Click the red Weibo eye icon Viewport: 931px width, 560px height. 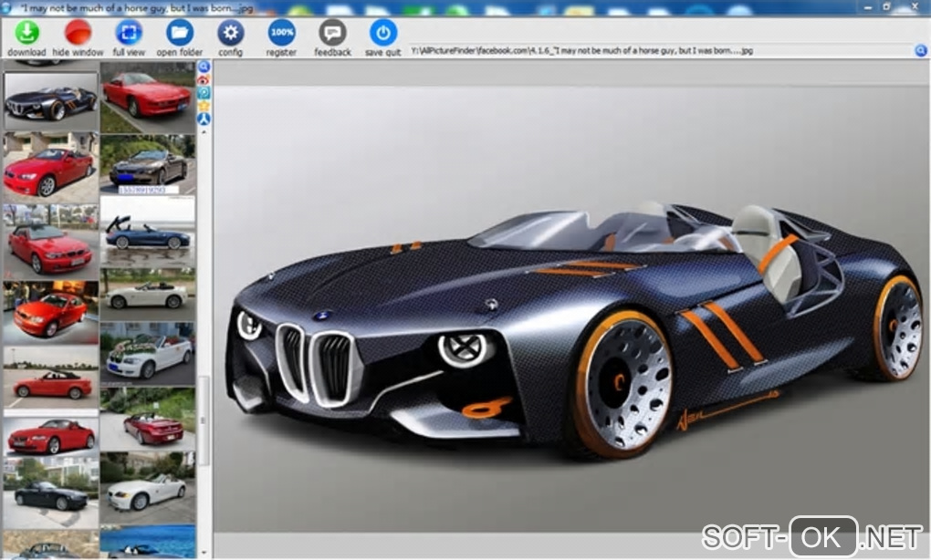(204, 79)
